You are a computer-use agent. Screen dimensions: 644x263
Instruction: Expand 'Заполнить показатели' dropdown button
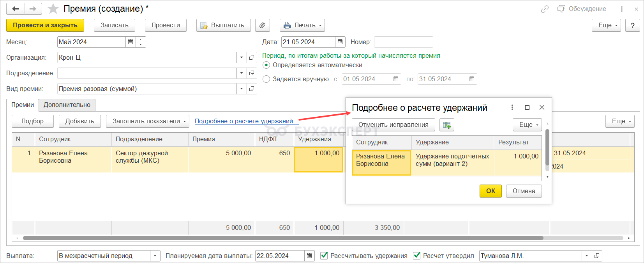[147, 121]
